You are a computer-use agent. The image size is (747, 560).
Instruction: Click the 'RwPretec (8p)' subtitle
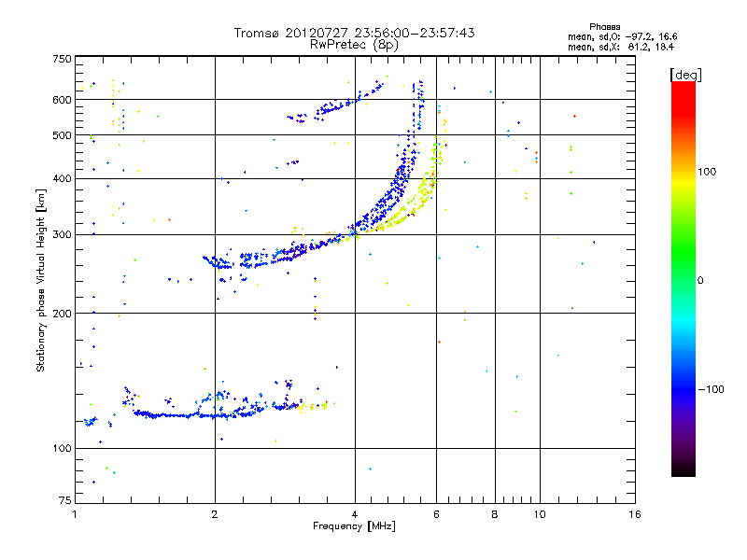coord(354,45)
